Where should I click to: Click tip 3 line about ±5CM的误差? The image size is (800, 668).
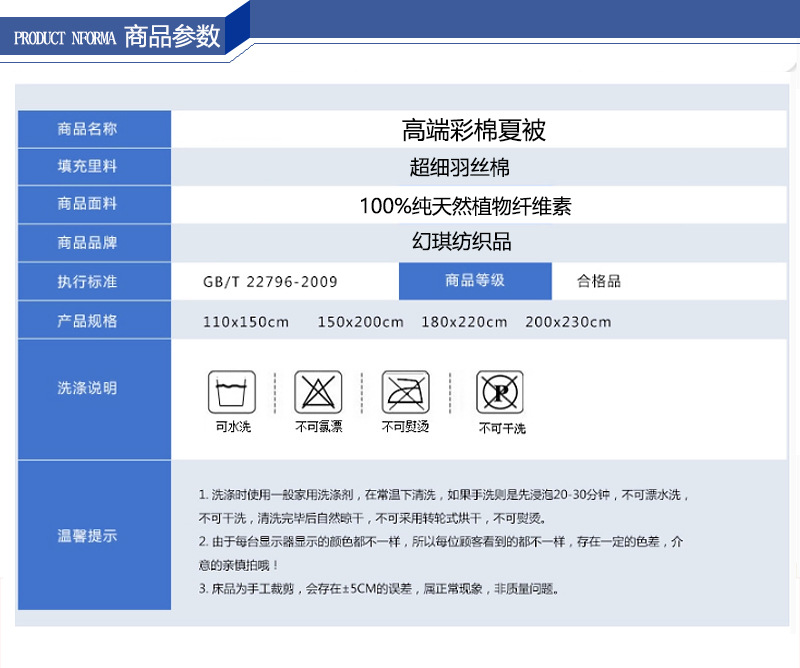(x=379, y=589)
